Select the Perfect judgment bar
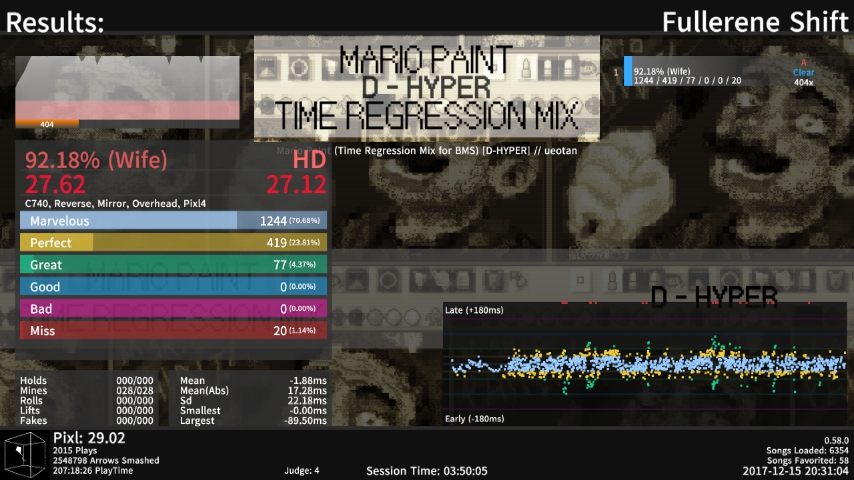The width and height of the screenshot is (854, 480). [x=173, y=243]
